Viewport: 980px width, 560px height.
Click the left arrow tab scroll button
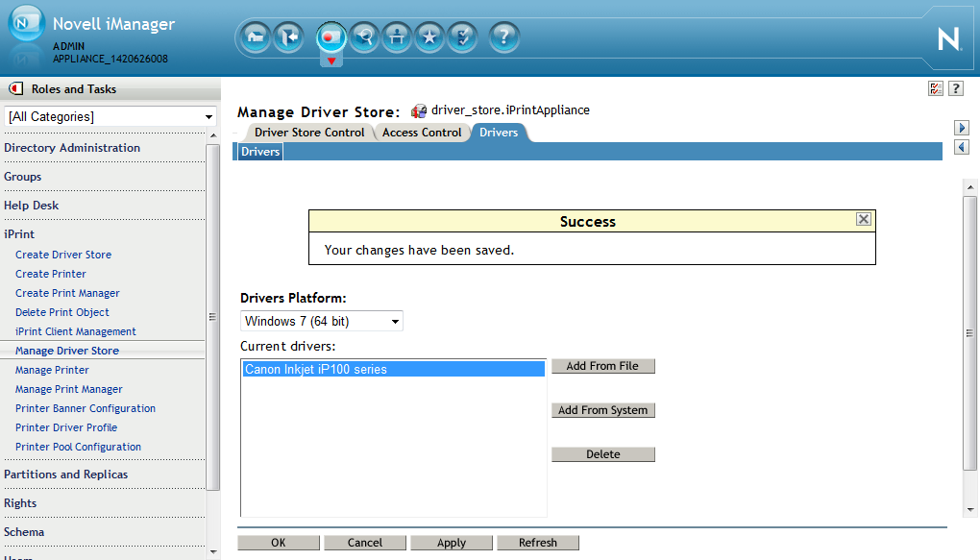(x=962, y=147)
